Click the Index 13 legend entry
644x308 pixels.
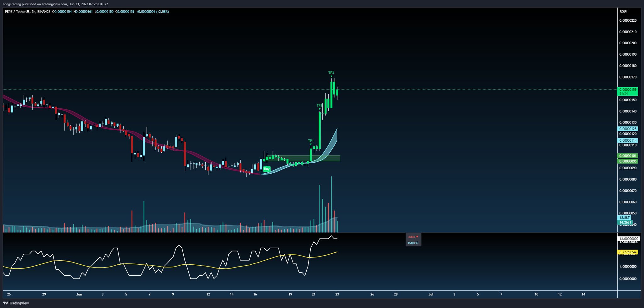pyautogui.click(x=413, y=243)
